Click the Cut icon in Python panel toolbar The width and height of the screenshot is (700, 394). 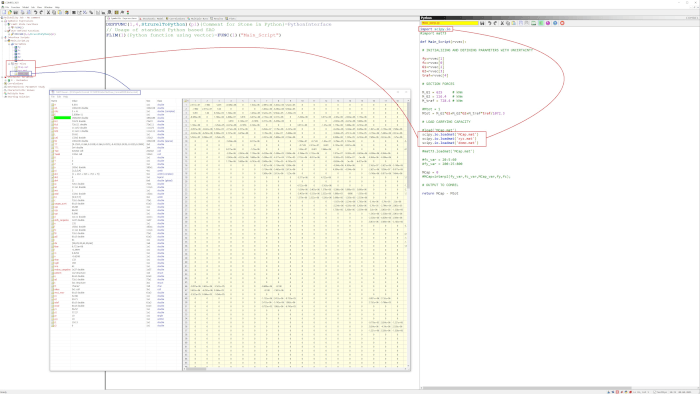(x=502, y=23)
